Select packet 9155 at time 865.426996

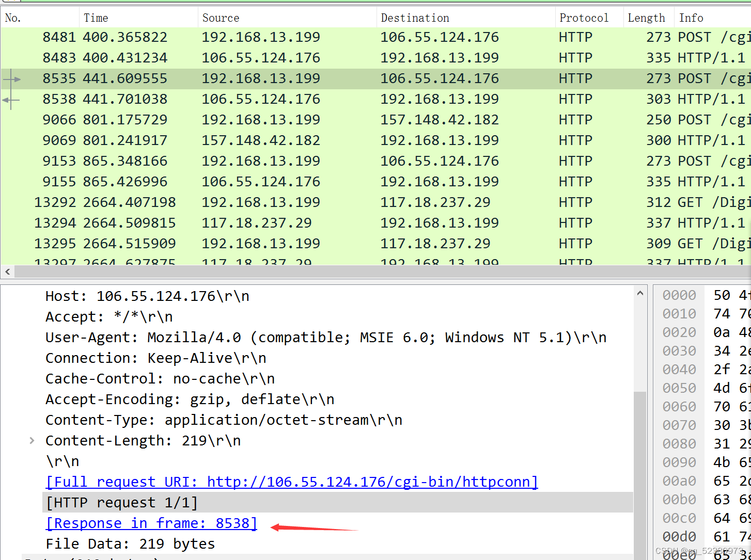[x=375, y=182]
